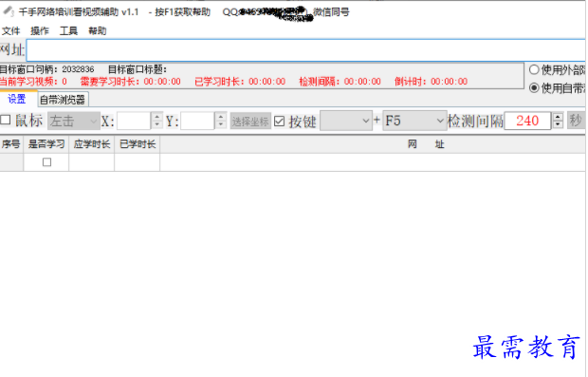This screenshot has width=588, height=377.
Task: Open the F5 key dropdown
Action: coord(414,121)
